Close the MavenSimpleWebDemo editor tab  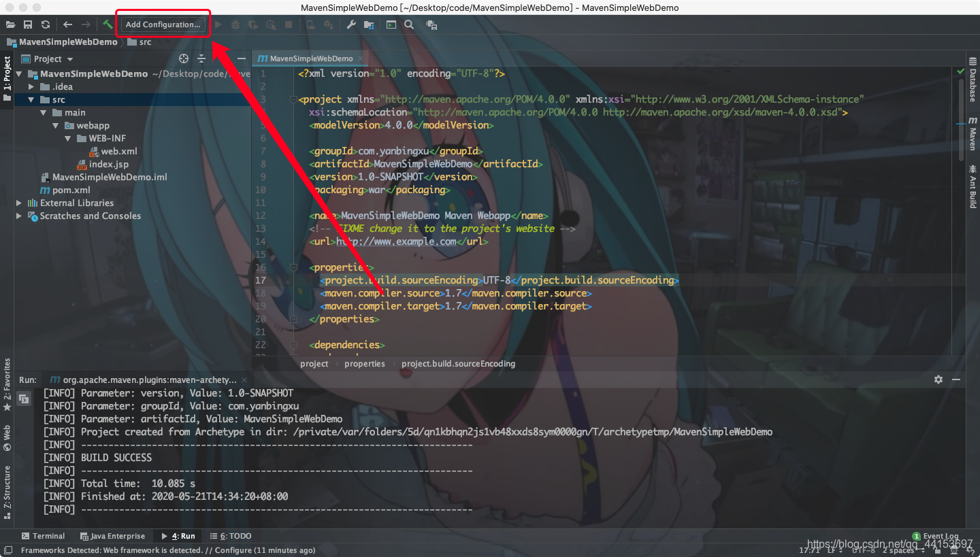point(361,58)
